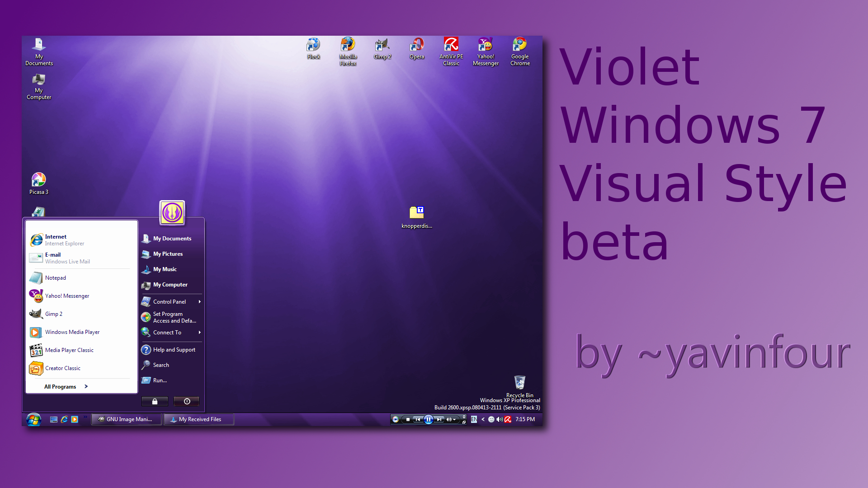
Task: Click the Avira icon in the system tray
Action: click(508, 420)
